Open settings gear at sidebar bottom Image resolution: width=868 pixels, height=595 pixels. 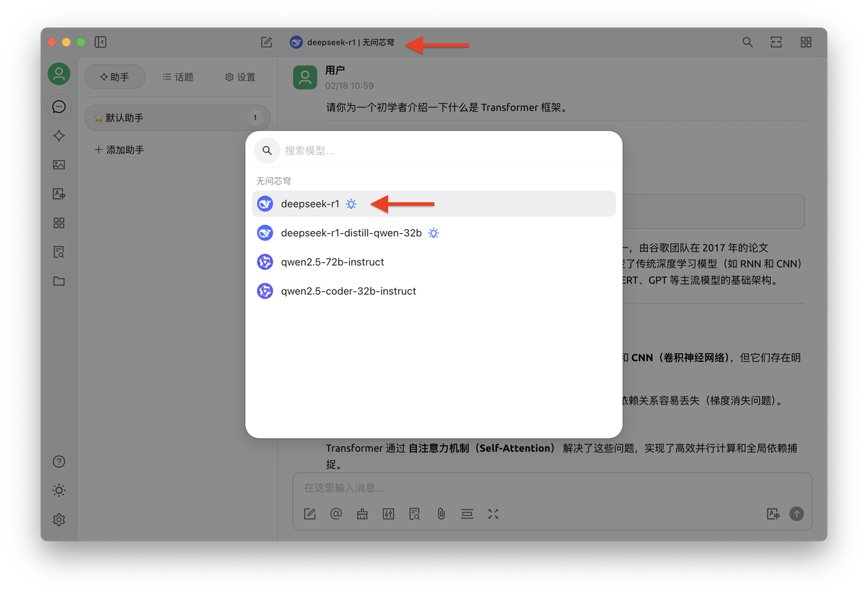click(59, 520)
